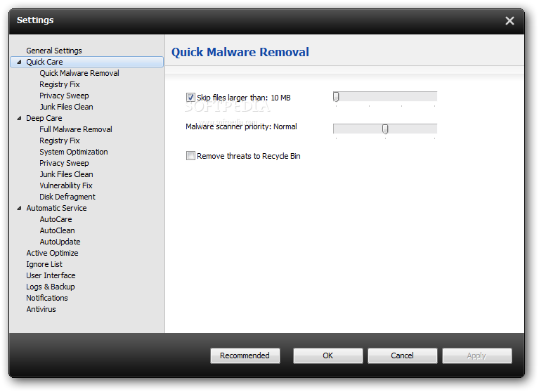Open Notifications settings

pyautogui.click(x=47, y=298)
